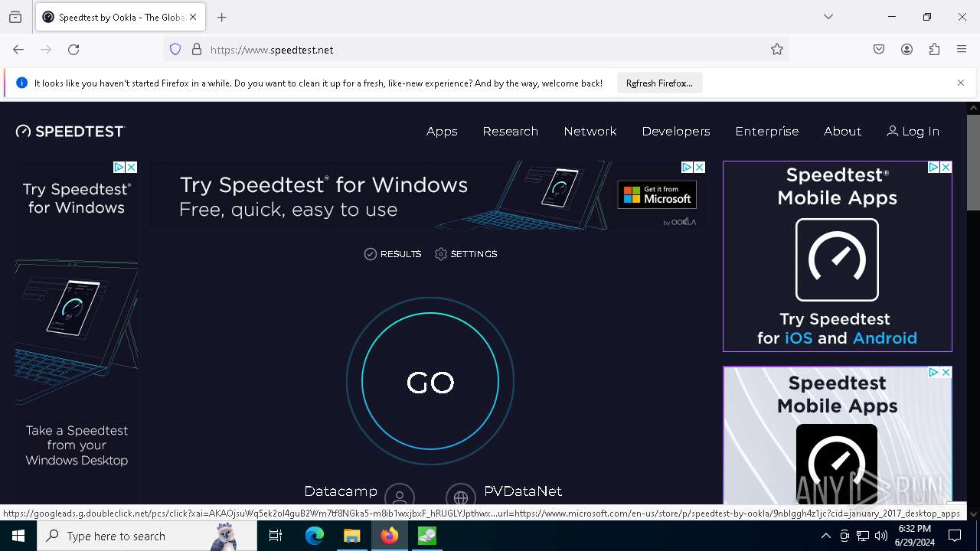
Task: Close the left sidebar Windows ad
Action: click(131, 167)
